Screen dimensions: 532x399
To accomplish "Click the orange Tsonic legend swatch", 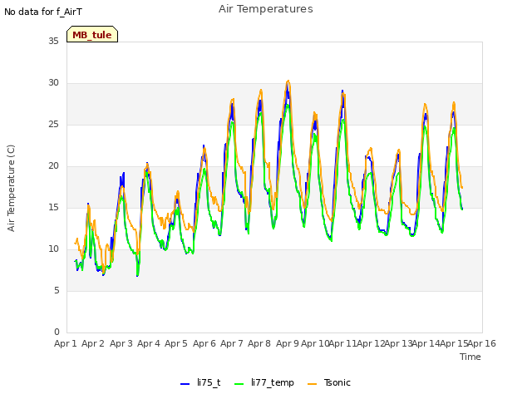I will 313,384.
